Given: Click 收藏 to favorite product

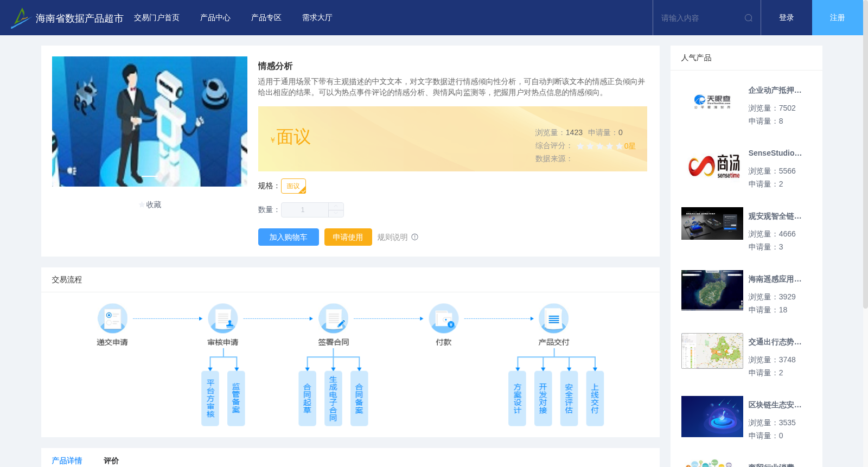Looking at the screenshot, I should point(154,205).
